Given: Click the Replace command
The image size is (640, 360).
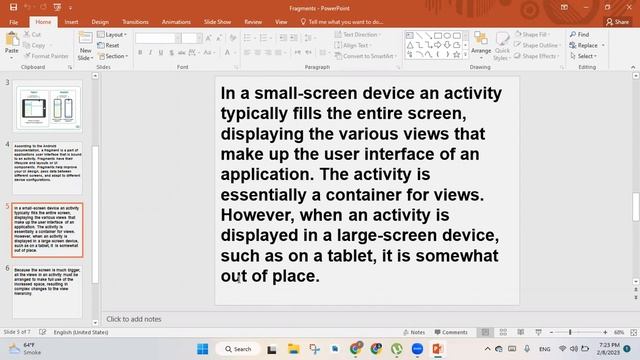Looking at the screenshot, I should point(584,45).
